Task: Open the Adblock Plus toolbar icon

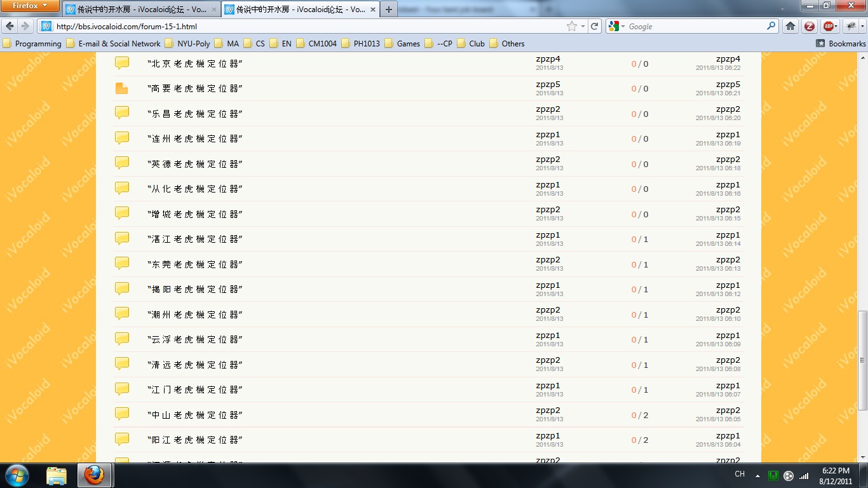Action: tap(829, 26)
